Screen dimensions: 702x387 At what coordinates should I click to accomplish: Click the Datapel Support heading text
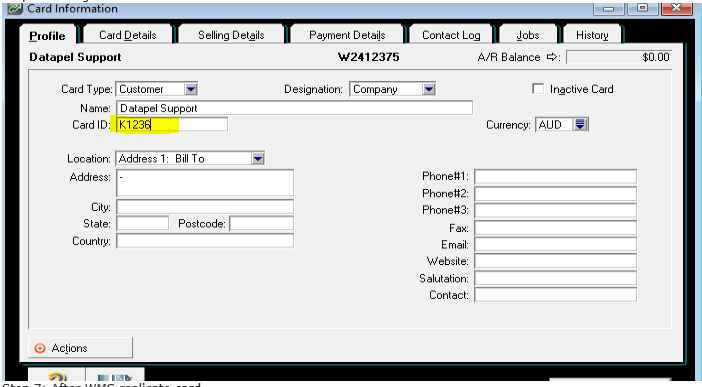[x=75, y=57]
